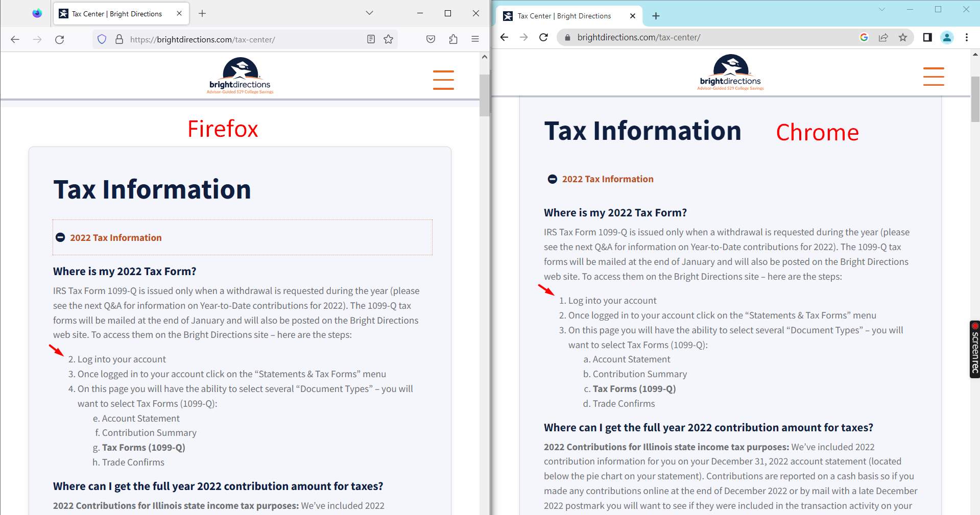Click 'Account Statement' item in Firefox page
The image size is (980, 515).
click(141, 419)
